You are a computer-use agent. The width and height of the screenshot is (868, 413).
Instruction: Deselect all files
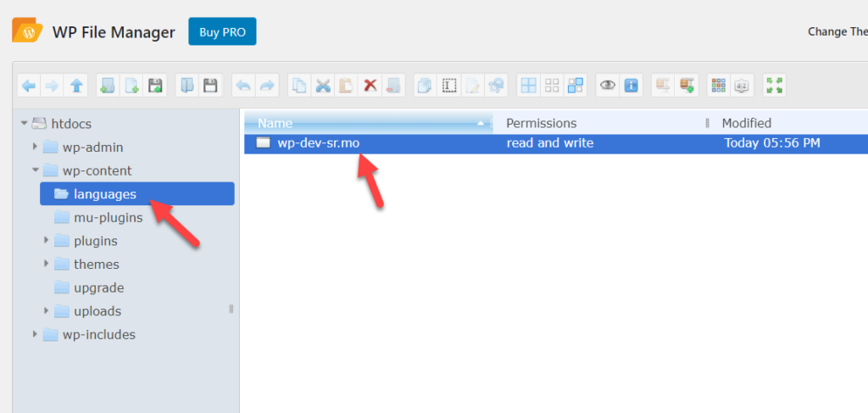tap(552, 86)
